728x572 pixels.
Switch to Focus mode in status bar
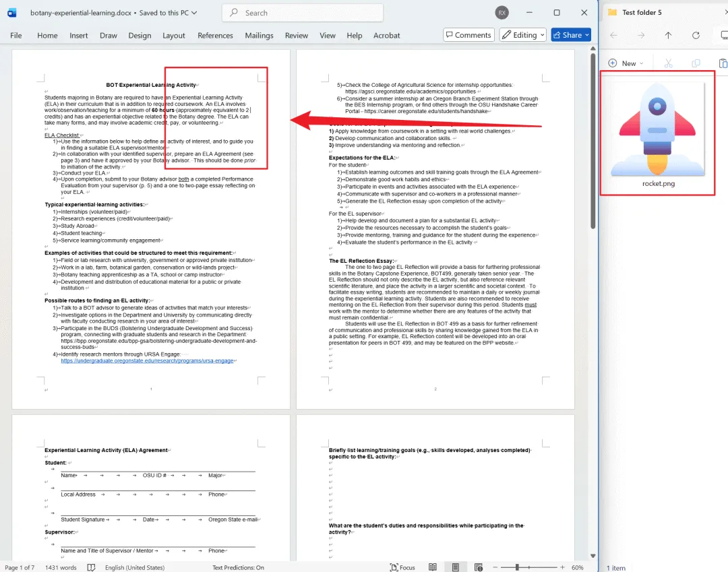click(402, 567)
